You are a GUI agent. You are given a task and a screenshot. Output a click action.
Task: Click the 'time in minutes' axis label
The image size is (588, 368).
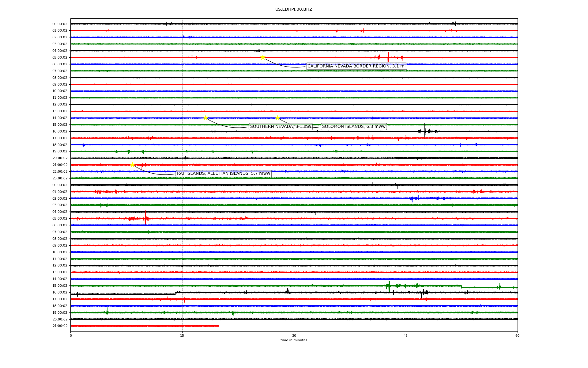294,340
